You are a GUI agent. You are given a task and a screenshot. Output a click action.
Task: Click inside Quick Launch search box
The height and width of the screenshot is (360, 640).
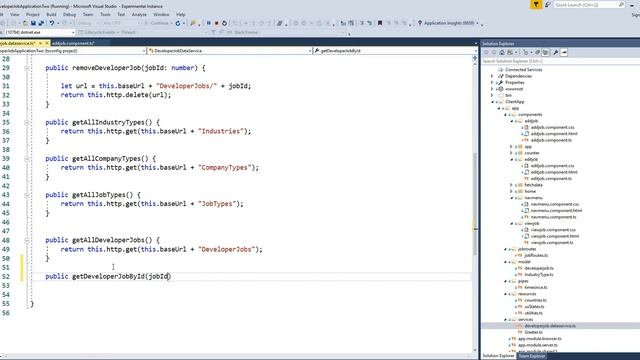589,4
